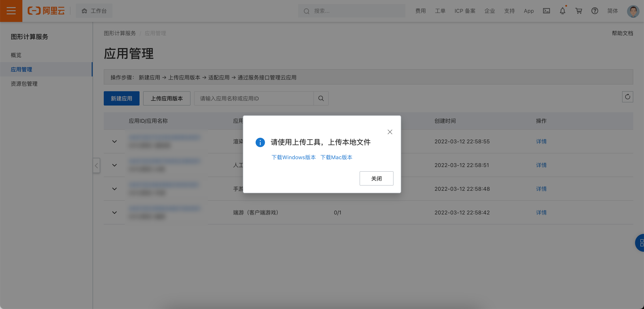644x309 pixels.
Task: Click the application search magnifier button
Action: [321, 99]
